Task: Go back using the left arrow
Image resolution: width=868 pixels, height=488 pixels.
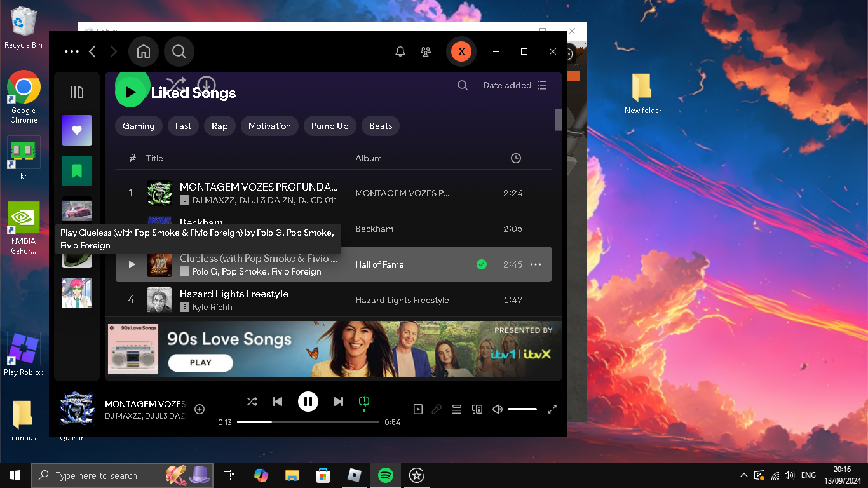Action: coord(93,51)
